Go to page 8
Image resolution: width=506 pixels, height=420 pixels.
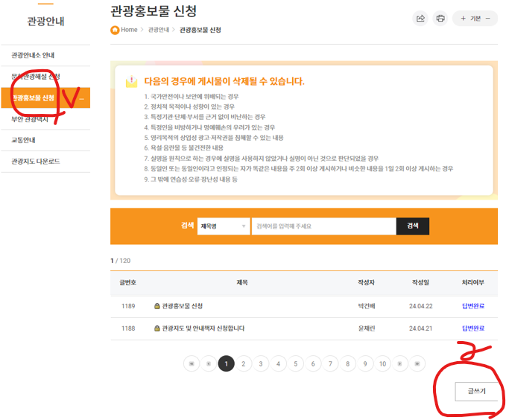348,364
